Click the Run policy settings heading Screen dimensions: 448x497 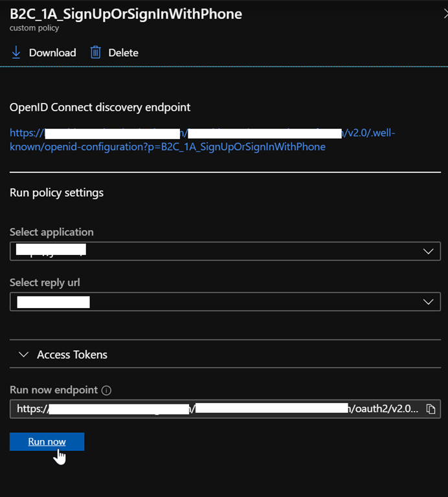pyautogui.click(x=56, y=192)
